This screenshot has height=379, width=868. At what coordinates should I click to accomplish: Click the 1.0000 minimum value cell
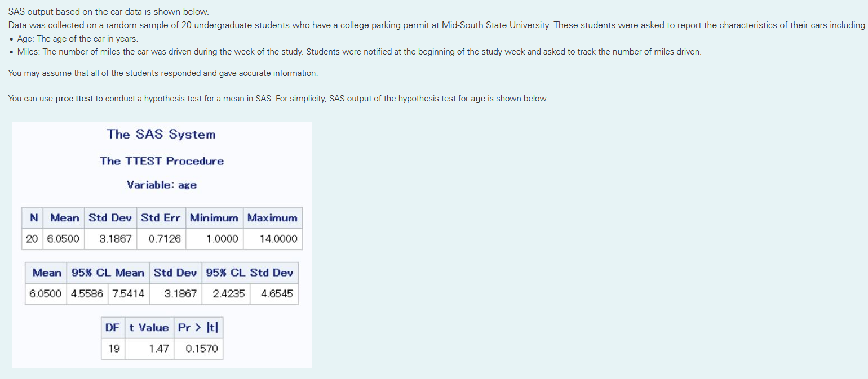222,239
